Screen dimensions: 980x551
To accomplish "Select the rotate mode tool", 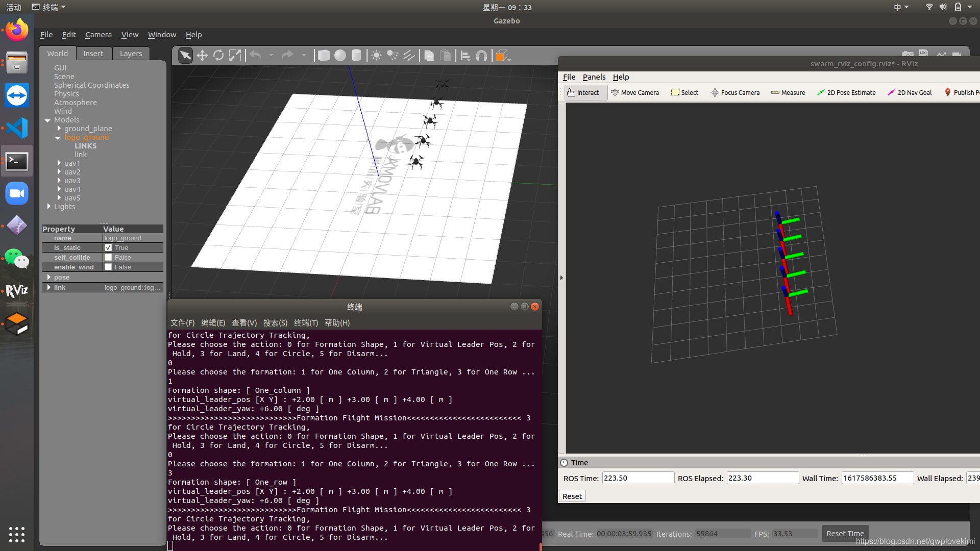I will pyautogui.click(x=218, y=56).
